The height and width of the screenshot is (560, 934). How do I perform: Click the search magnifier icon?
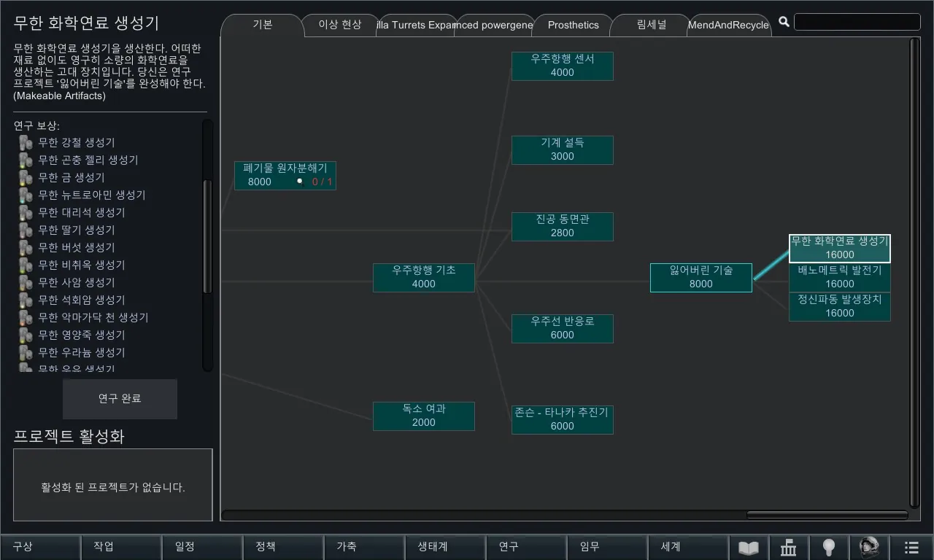coord(784,22)
